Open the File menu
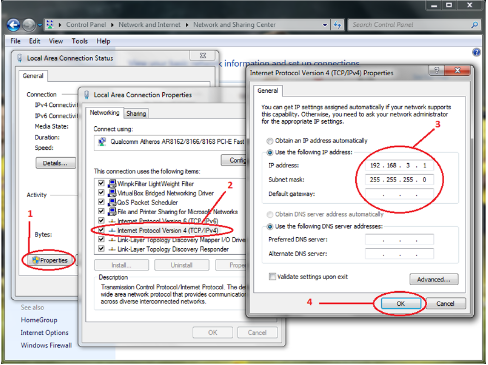Screen dimensions: 488x365 15,41
